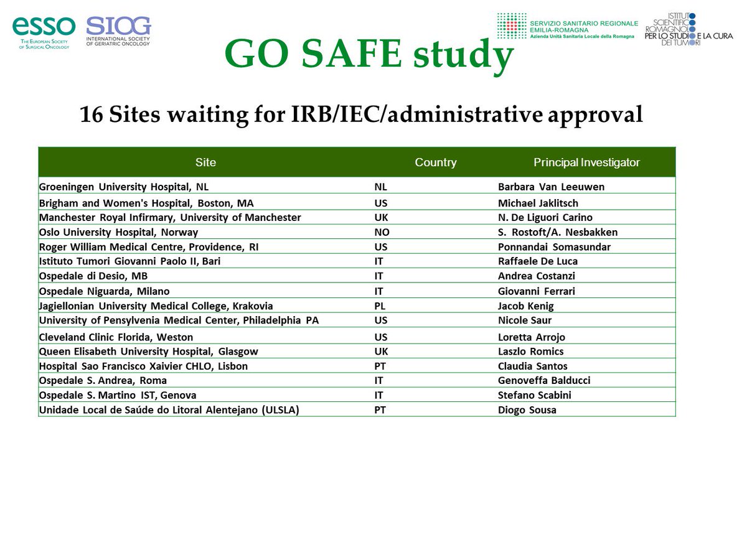Click NL country code in Groeningen row
This screenshot has width=747, height=560.
point(380,187)
